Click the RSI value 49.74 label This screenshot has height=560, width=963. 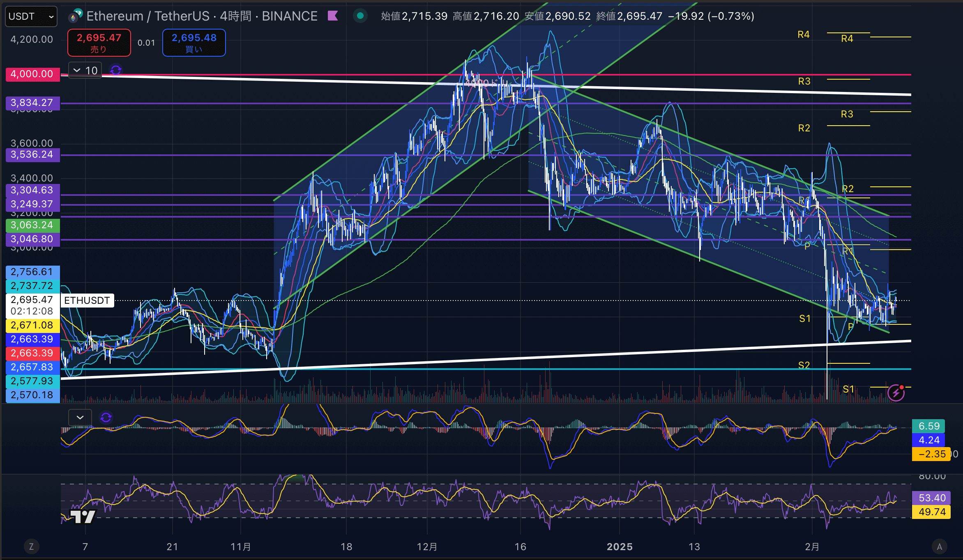pyautogui.click(x=931, y=512)
